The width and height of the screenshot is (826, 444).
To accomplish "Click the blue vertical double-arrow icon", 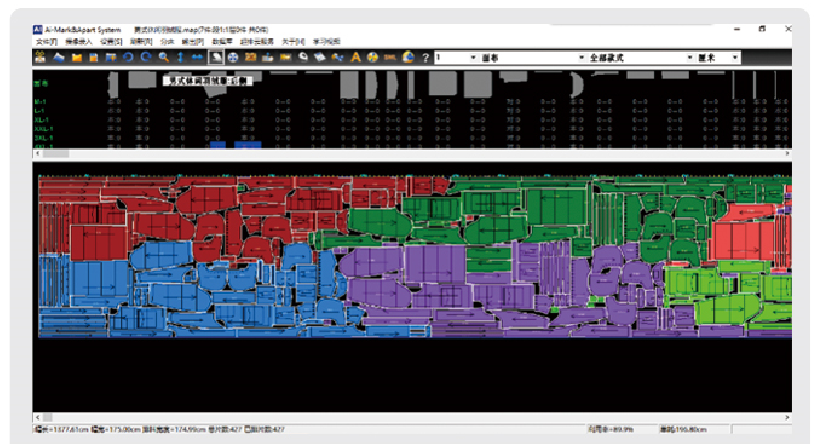I will (181, 58).
